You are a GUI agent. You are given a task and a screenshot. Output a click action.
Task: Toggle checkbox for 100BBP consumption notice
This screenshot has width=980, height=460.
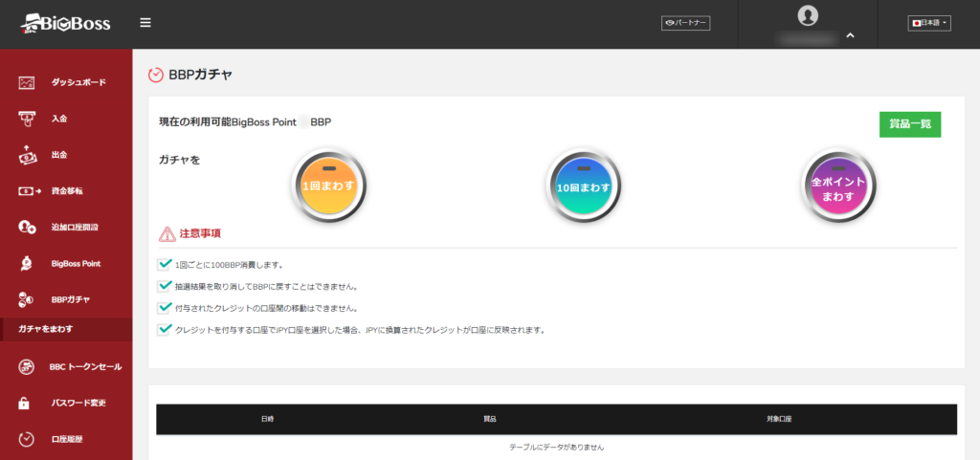(165, 264)
